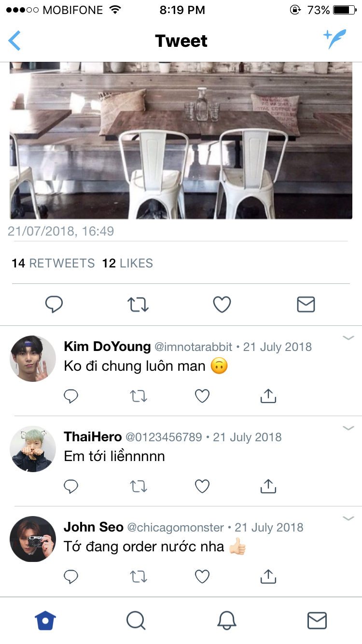Screen dimensions: 362x644
Task: Like the main tweet
Action: 222,305
